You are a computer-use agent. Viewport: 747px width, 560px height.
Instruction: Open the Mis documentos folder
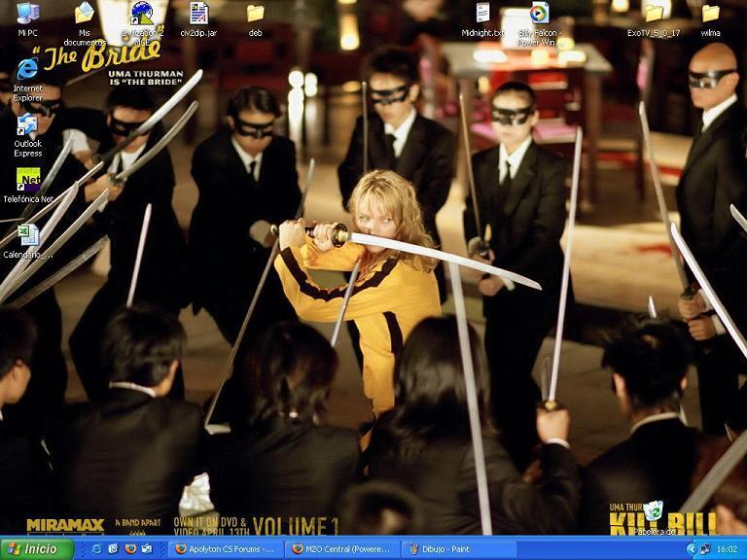click(85, 15)
